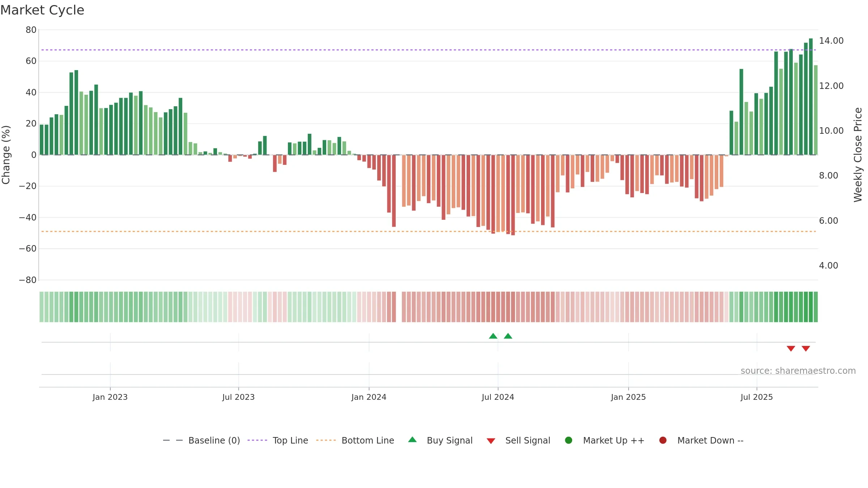
Task: Click the 10.00 tick on the price axis
Action: tap(831, 131)
